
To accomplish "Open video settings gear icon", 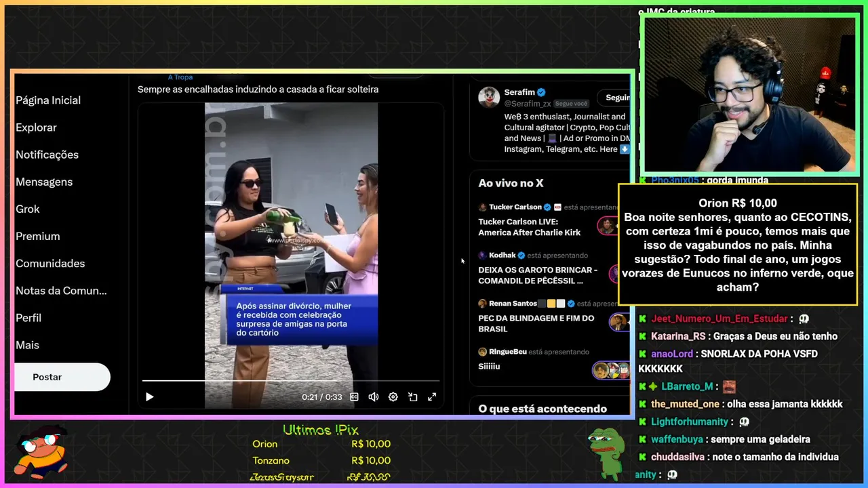I will tap(393, 397).
